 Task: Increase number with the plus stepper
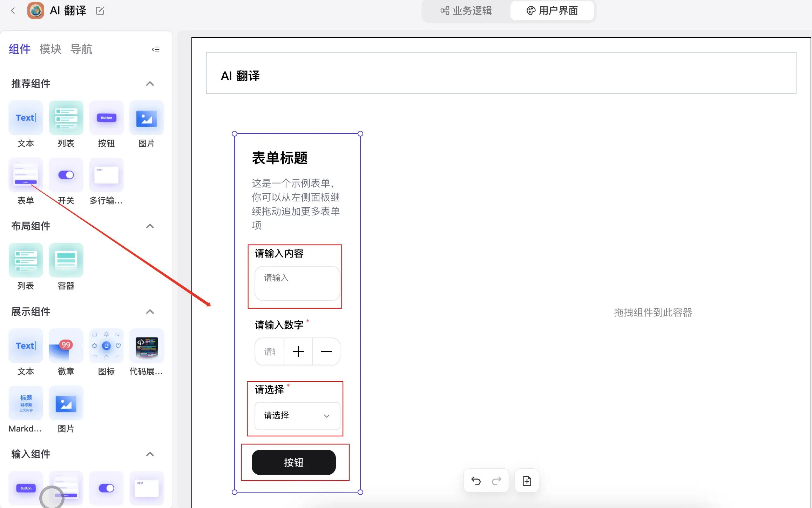pos(298,352)
